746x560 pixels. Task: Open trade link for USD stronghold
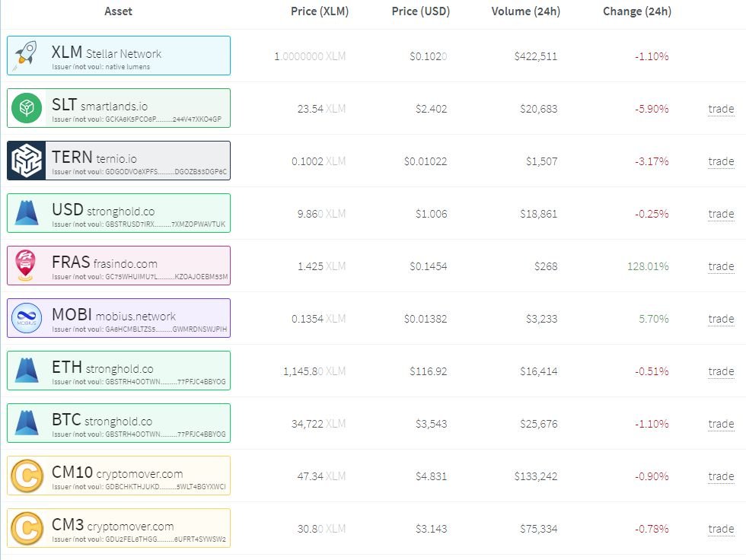[x=721, y=214]
